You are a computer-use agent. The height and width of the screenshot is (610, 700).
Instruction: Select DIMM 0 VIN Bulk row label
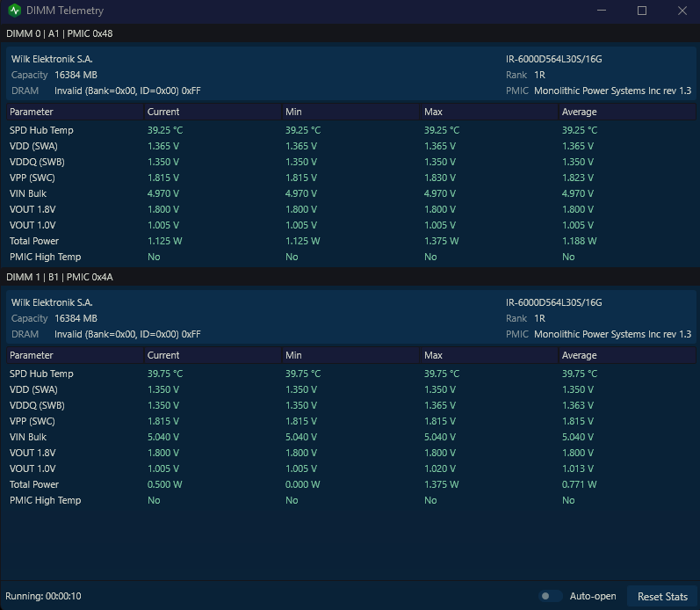28,193
